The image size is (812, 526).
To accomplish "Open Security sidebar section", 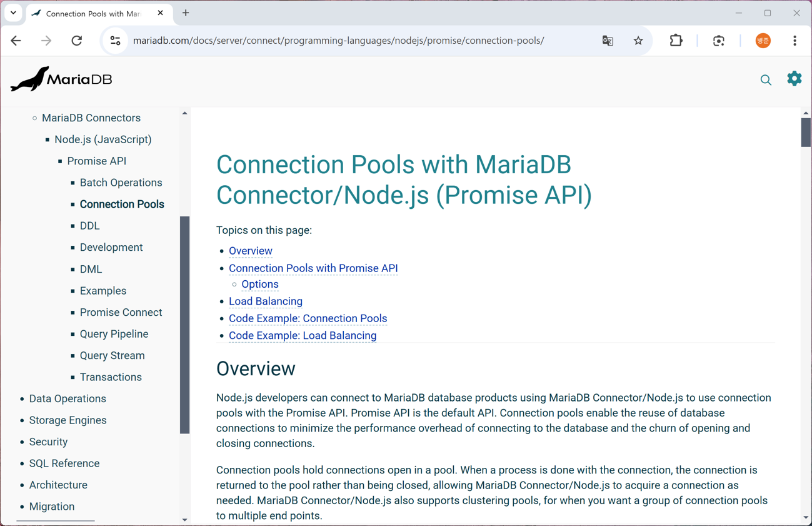I will pyautogui.click(x=48, y=442).
